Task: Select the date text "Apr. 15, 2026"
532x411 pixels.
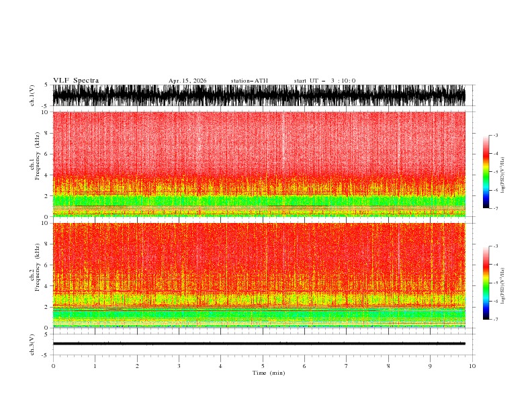Action: (x=187, y=81)
